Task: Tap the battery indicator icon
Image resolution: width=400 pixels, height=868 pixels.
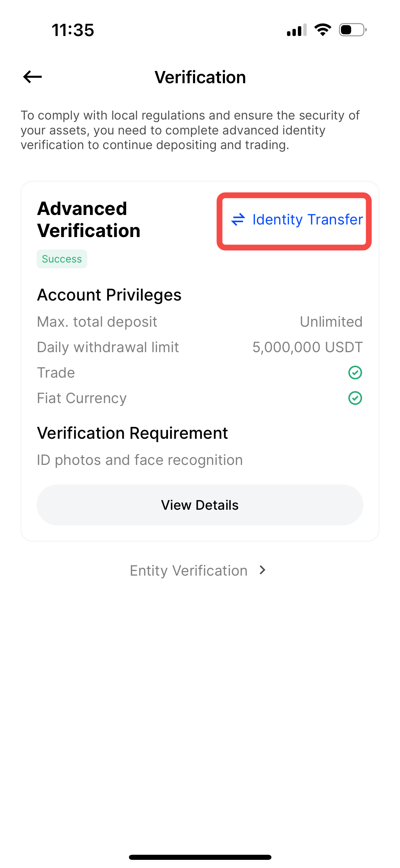Action: coord(352,30)
